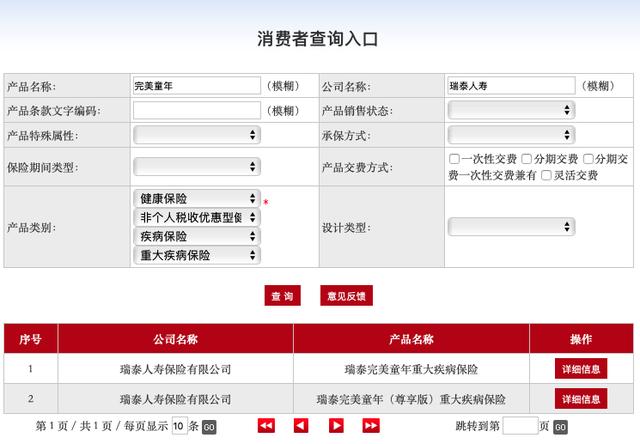Click GO beside 跳转到第 page box
Screen dimensions: 640x444
(560, 427)
